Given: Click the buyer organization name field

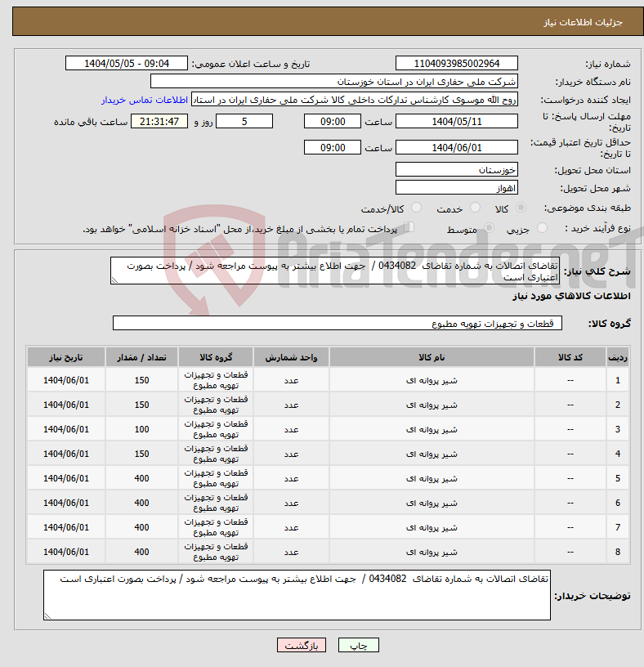Looking at the screenshot, I should 334,82.
